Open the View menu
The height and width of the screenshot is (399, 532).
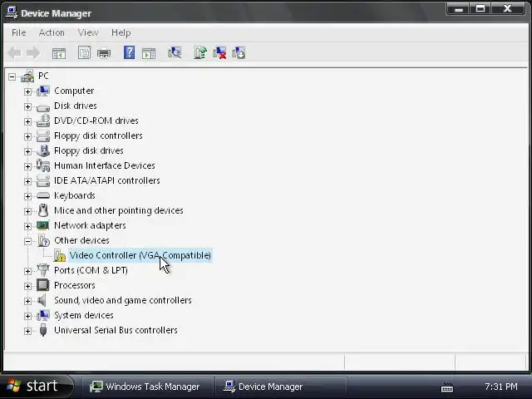pyautogui.click(x=88, y=32)
